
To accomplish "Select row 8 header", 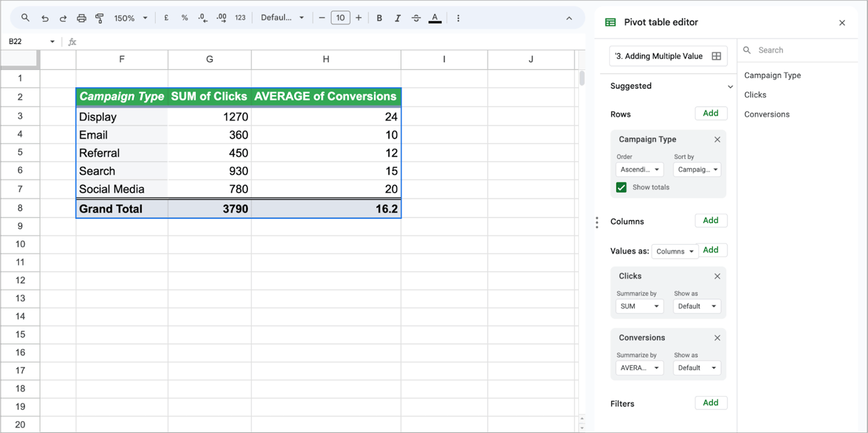I will coord(20,208).
